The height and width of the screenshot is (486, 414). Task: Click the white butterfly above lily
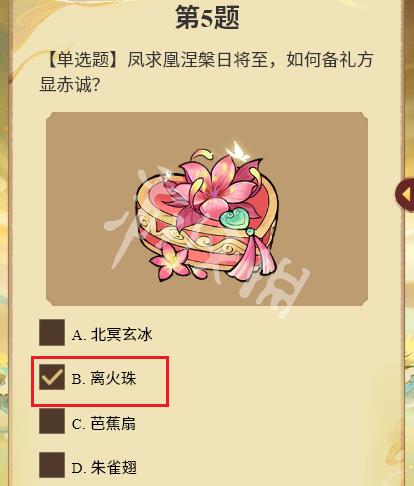[x=237, y=151]
